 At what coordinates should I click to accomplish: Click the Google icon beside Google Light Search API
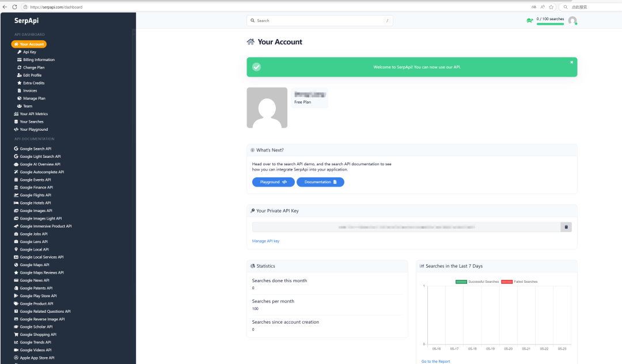[16, 157]
